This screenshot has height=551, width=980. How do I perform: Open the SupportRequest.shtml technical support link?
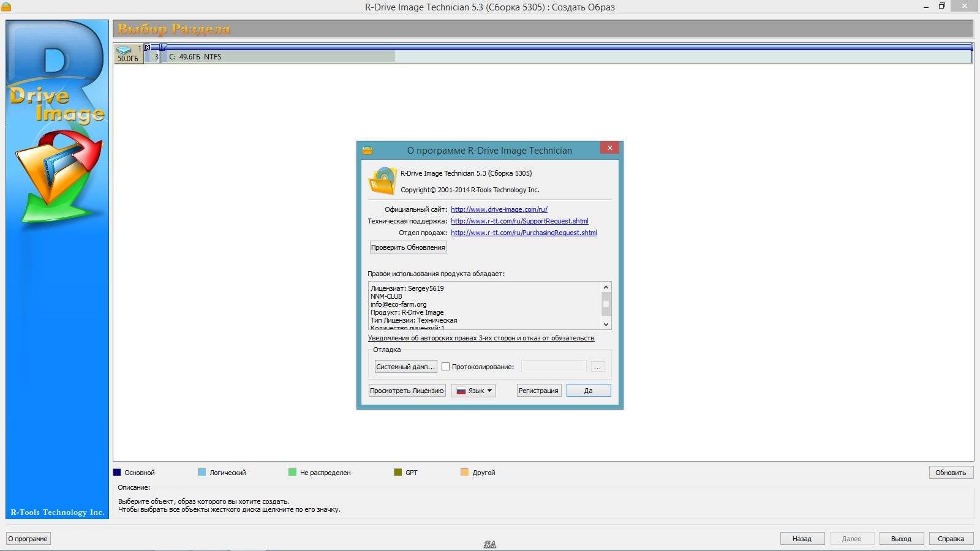[x=519, y=221]
